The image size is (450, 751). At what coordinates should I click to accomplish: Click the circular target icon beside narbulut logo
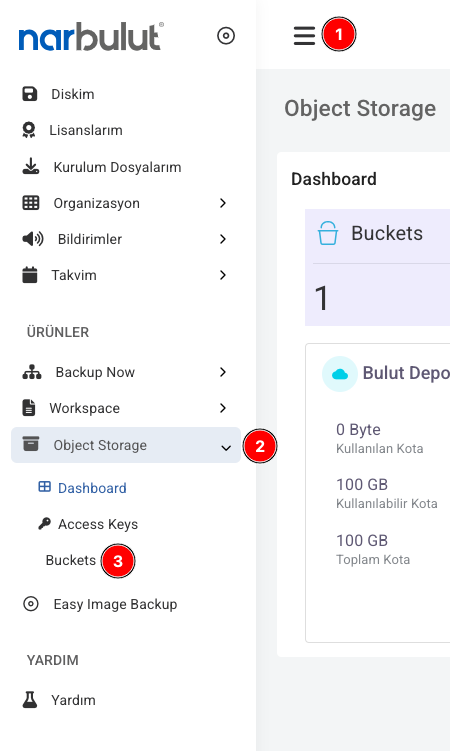coord(225,35)
